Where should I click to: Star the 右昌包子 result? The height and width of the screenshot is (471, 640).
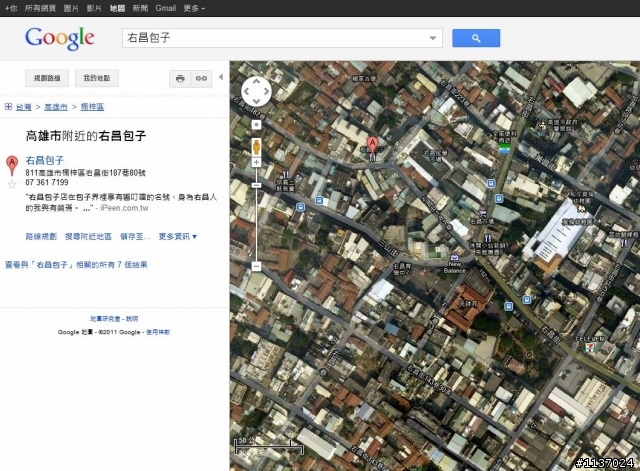[12, 184]
